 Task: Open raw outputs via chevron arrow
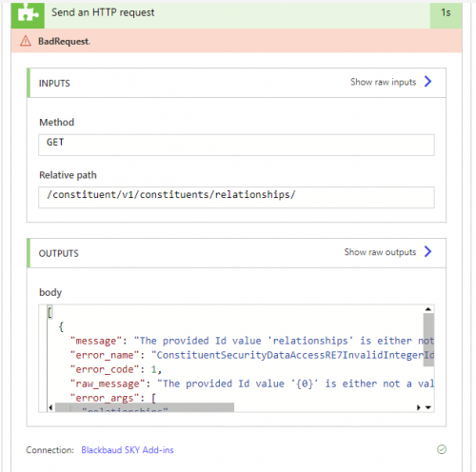428,251
